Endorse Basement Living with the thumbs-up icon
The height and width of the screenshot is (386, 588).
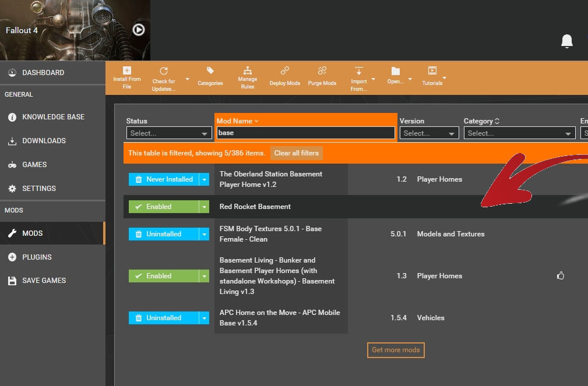click(x=560, y=275)
